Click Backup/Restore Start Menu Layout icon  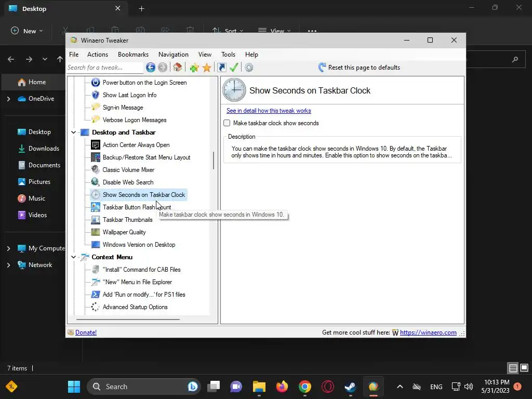pyautogui.click(x=96, y=157)
